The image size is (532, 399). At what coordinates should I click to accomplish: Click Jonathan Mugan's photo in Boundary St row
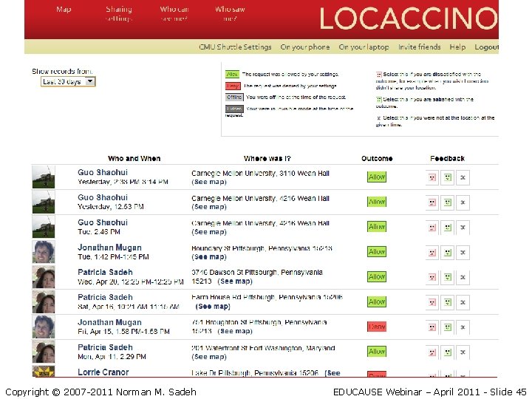click(x=44, y=252)
